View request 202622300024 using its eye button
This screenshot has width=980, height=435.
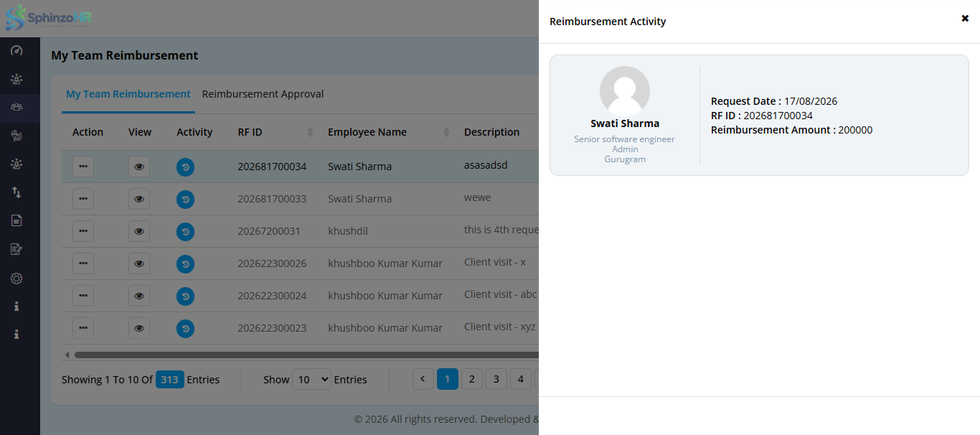[139, 296]
